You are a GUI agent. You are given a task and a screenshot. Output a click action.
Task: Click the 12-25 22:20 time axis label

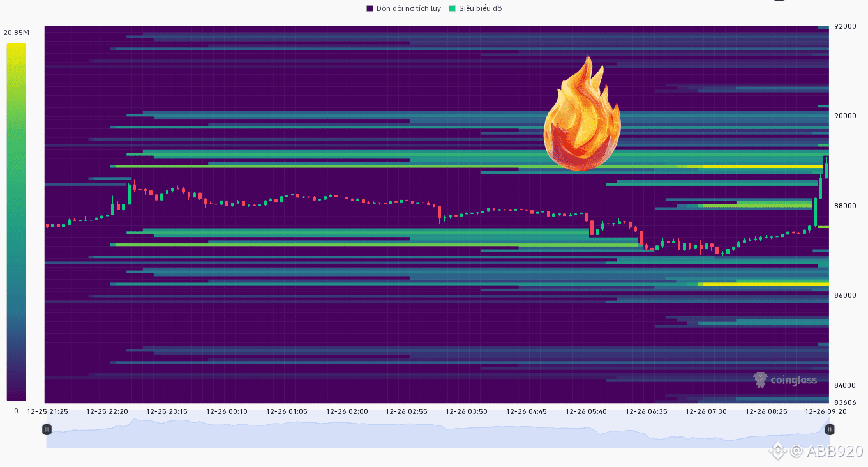(107, 411)
